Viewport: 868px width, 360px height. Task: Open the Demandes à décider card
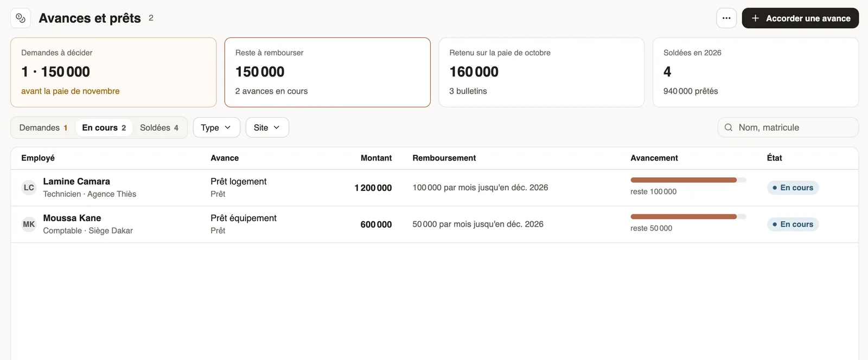click(113, 72)
